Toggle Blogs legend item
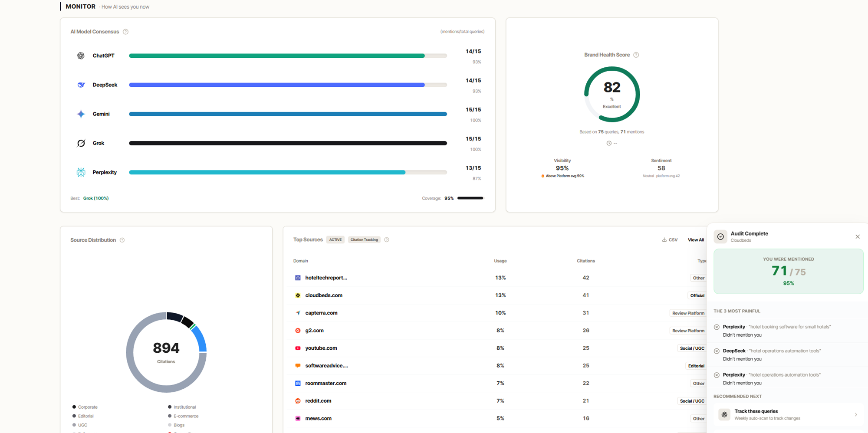 pyautogui.click(x=176, y=425)
